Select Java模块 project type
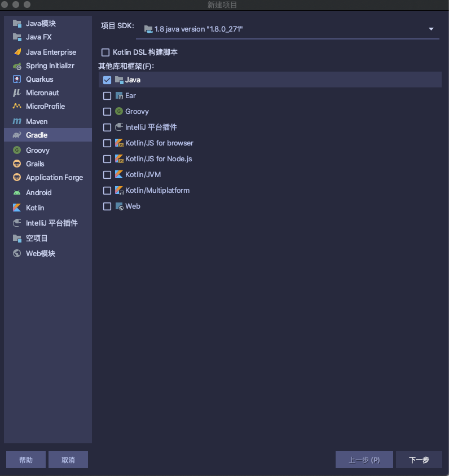 [x=48, y=23]
